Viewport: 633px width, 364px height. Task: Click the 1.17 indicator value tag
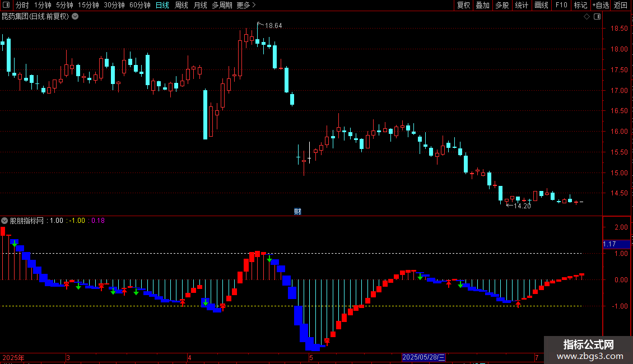point(616,244)
